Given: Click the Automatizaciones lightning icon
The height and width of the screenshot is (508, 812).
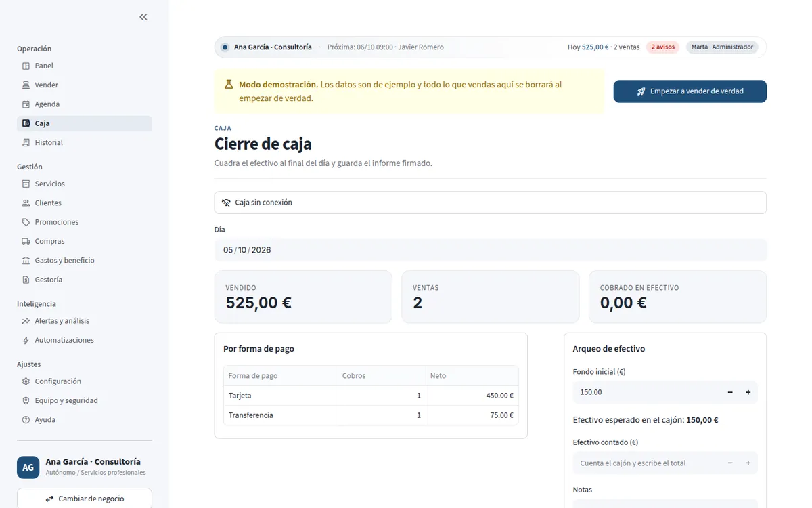Looking at the screenshot, I should pyautogui.click(x=26, y=340).
